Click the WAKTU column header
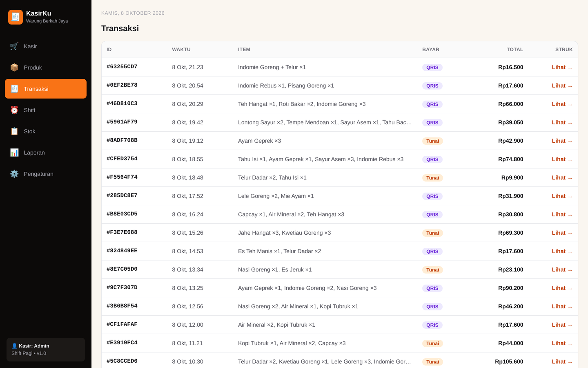 coord(181,49)
